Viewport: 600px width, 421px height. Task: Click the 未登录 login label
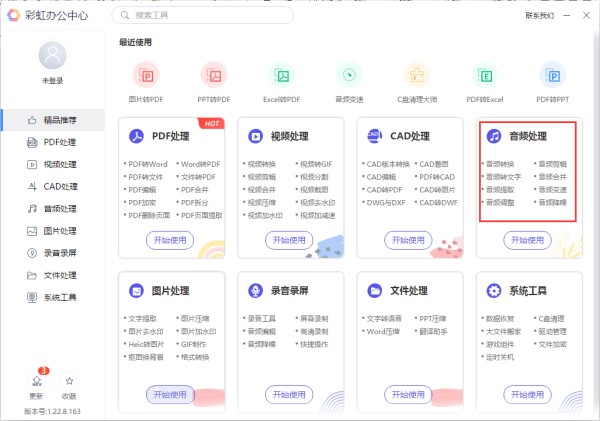coord(52,81)
